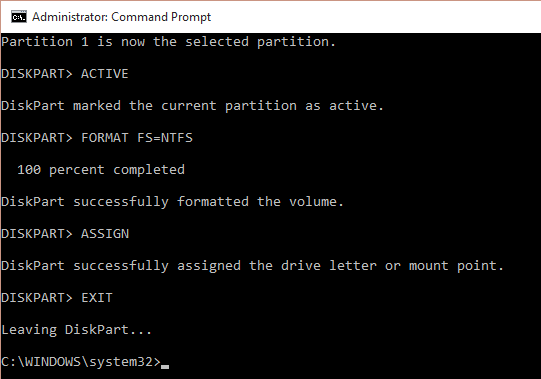Click the ASSIGN command word
Image resolution: width=541 pixels, height=379 pixels.
pos(105,234)
